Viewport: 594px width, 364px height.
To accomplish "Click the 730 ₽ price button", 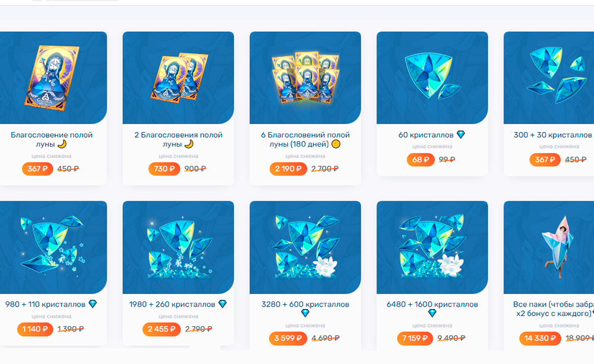I will coord(164,169).
